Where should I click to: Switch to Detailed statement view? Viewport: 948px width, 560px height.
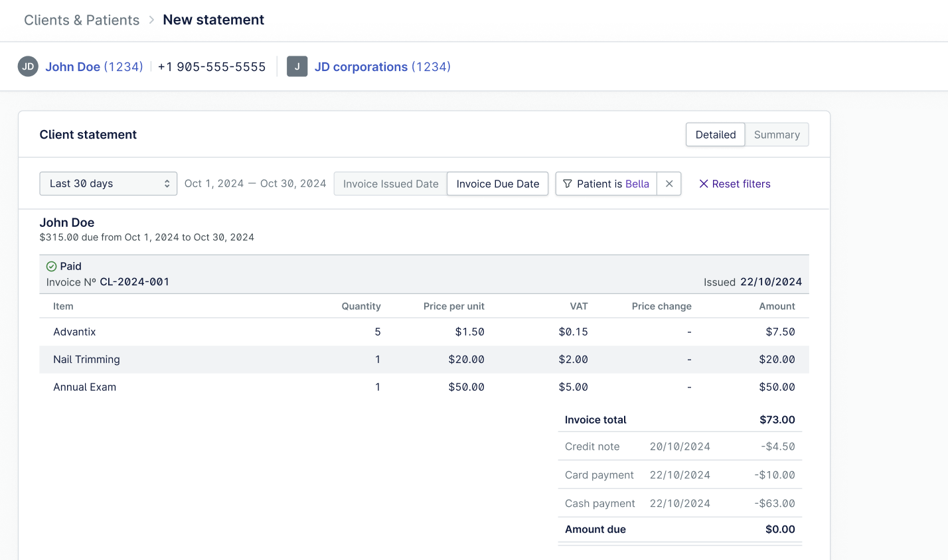tap(715, 135)
